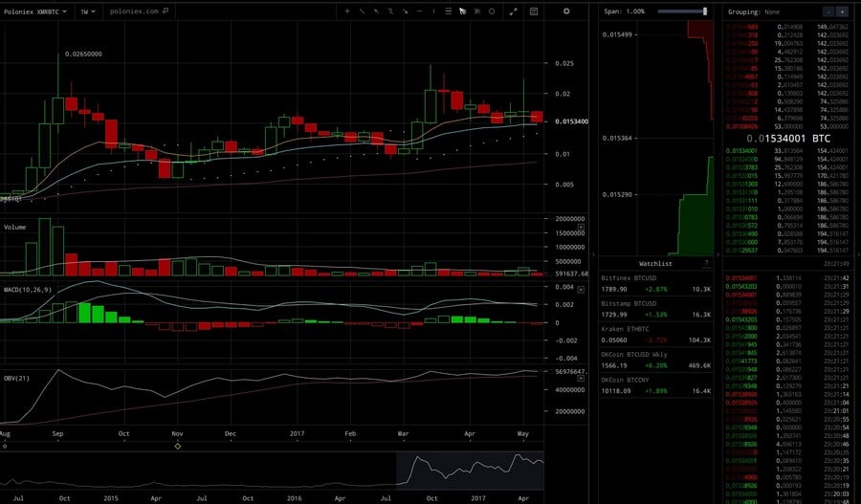Click the Span: 1.00% label
Viewport: 861px width, 504px height.
point(624,11)
